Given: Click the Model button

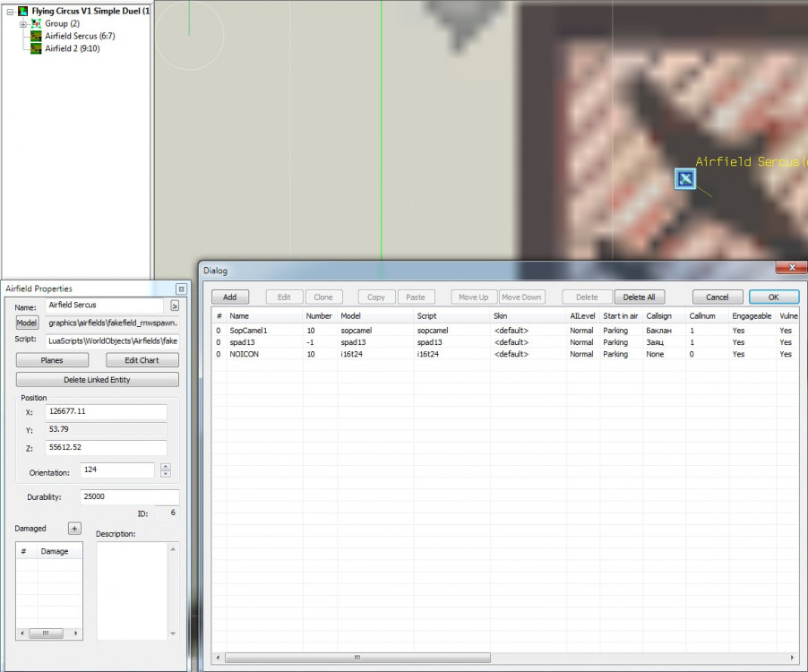Looking at the screenshot, I should click(27, 323).
